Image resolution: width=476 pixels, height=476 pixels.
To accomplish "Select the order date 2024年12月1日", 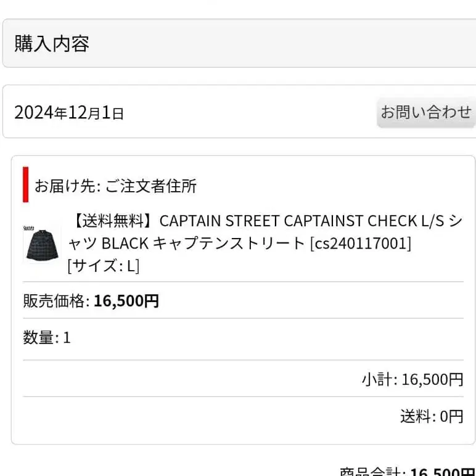I will tap(69, 113).
